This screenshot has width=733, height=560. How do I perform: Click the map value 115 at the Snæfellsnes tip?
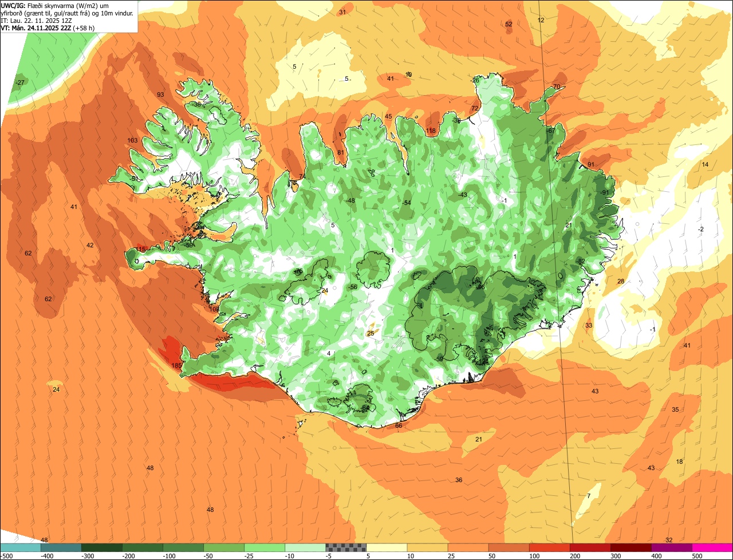[141, 249]
